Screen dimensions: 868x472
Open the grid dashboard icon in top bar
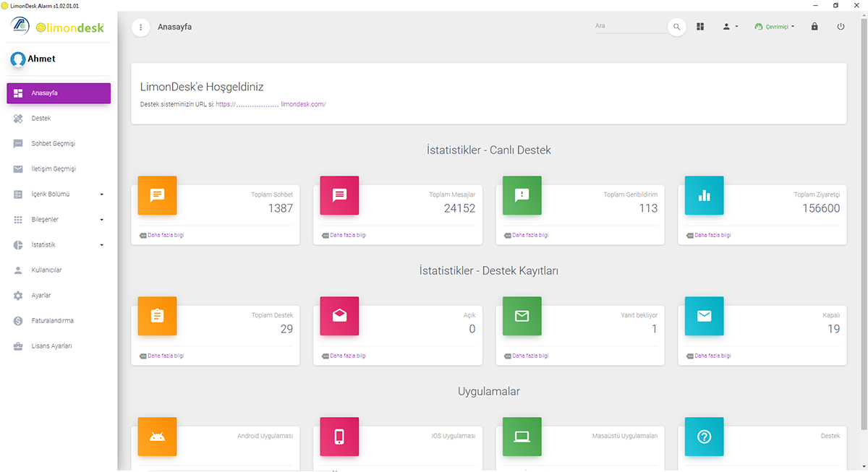coord(700,27)
